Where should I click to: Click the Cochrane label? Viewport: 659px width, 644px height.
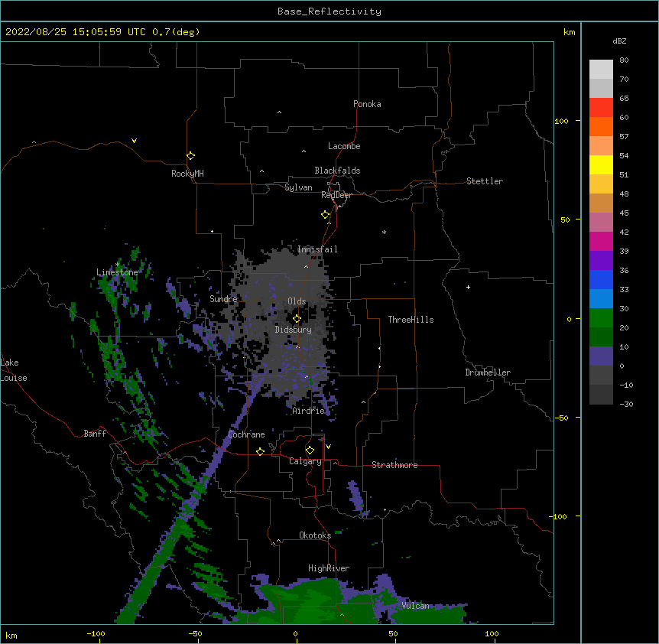(x=246, y=434)
